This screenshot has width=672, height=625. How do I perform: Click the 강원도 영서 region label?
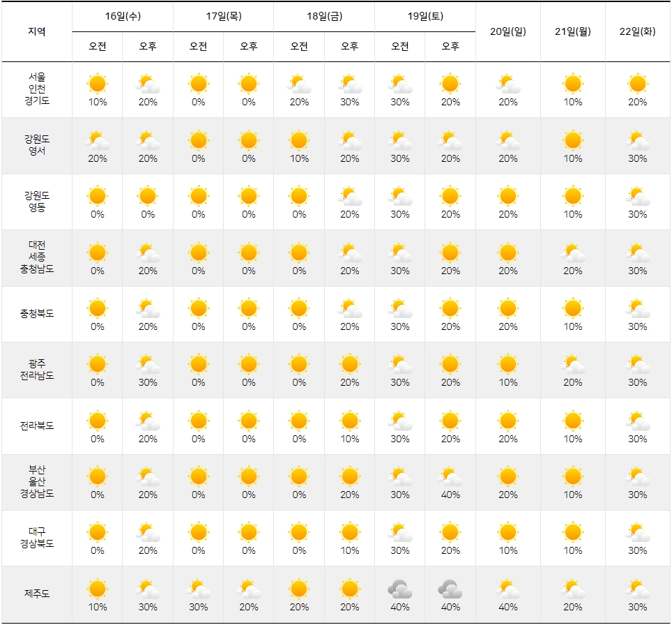tap(37, 145)
